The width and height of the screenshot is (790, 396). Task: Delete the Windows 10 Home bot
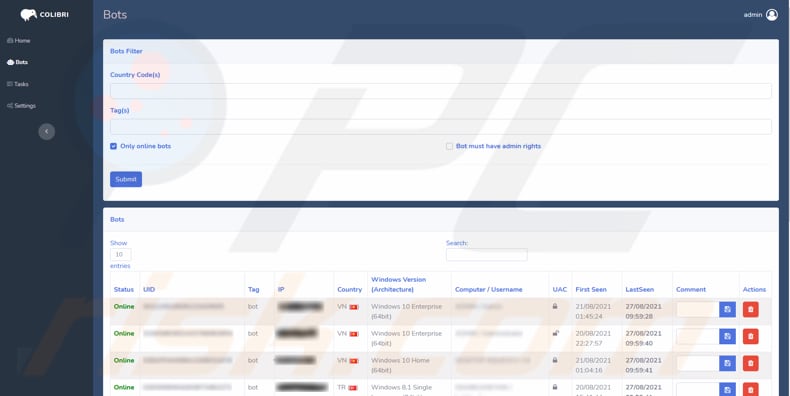pyautogui.click(x=750, y=363)
